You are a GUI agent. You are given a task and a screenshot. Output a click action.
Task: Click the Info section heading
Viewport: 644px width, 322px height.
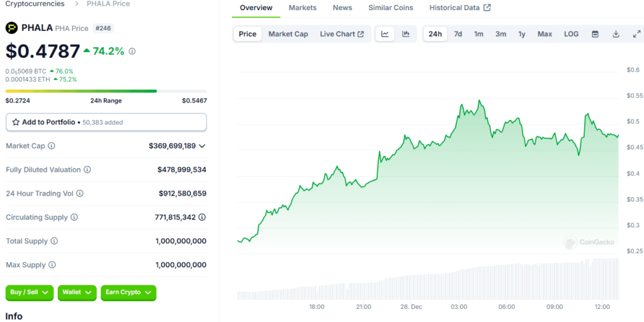click(x=14, y=316)
